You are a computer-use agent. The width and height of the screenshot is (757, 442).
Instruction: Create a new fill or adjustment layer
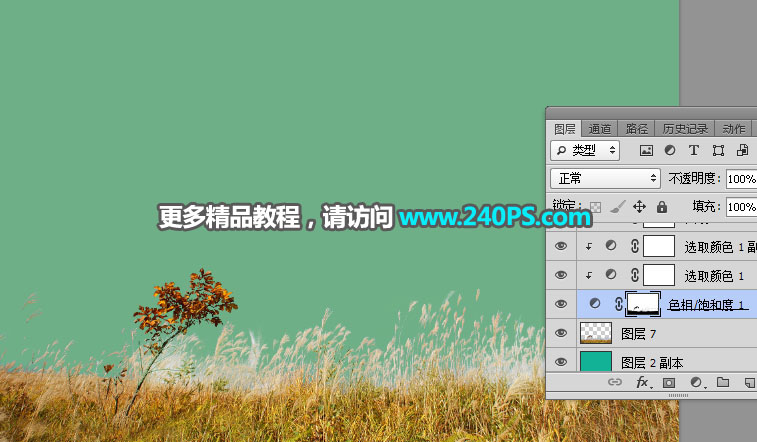click(696, 382)
